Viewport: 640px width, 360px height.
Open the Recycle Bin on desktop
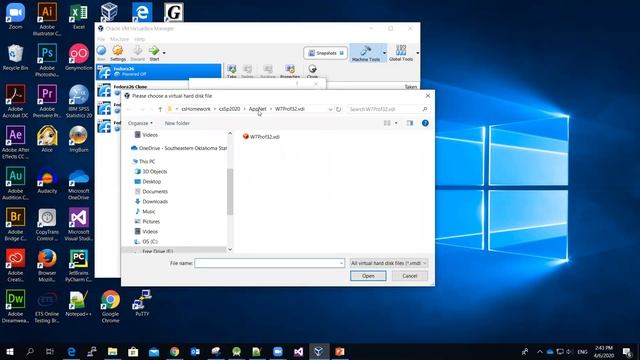coord(15,58)
